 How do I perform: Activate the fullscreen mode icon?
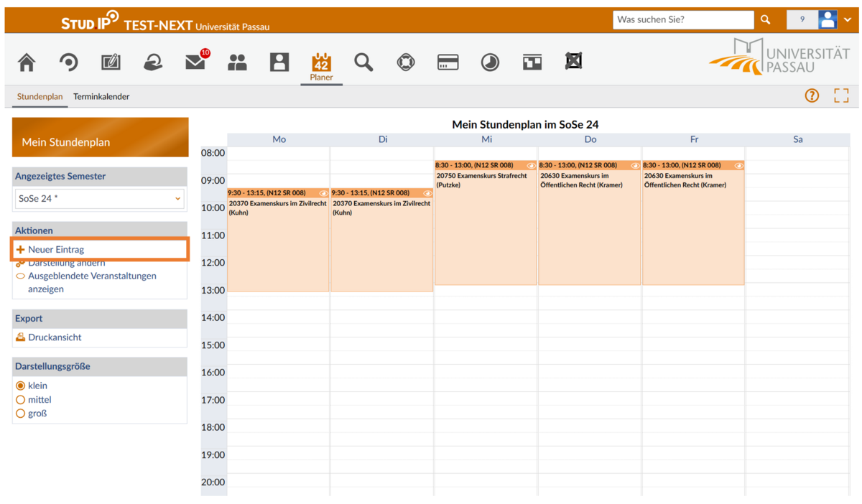click(x=841, y=95)
